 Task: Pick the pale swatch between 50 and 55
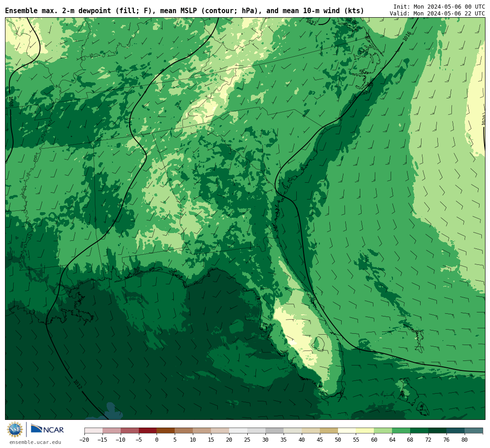347,431
